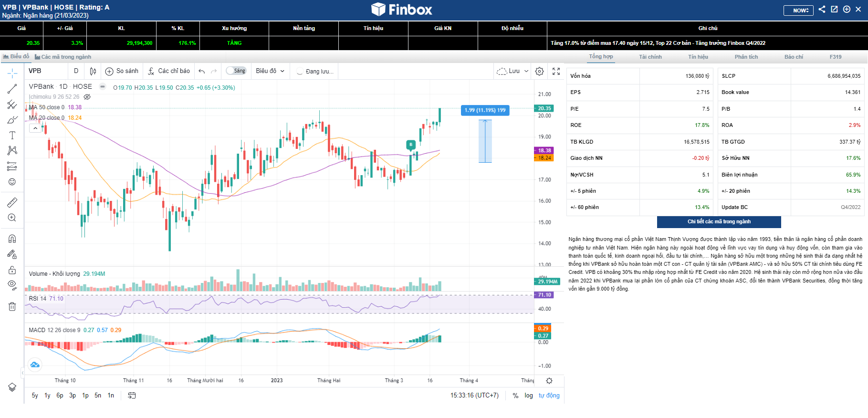Screen dimensions: 868x418
Task: Open the Lưu save dropdown arrow
Action: pyautogui.click(x=526, y=71)
